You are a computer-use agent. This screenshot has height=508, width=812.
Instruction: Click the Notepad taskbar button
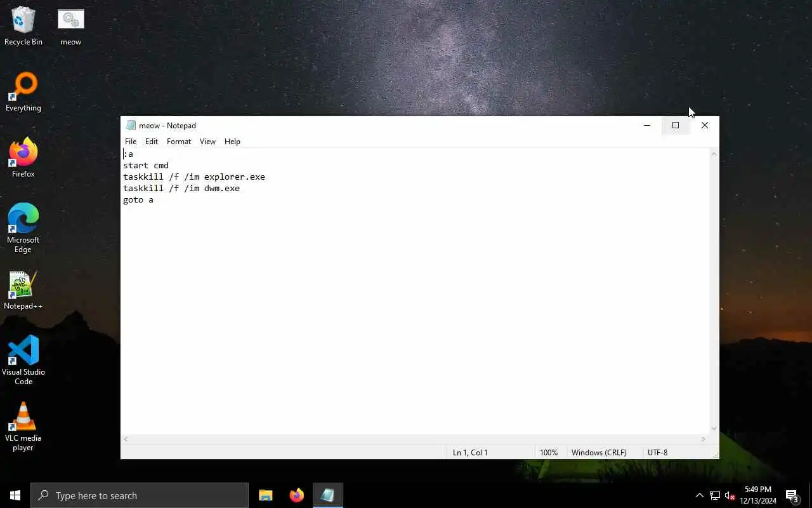point(327,495)
